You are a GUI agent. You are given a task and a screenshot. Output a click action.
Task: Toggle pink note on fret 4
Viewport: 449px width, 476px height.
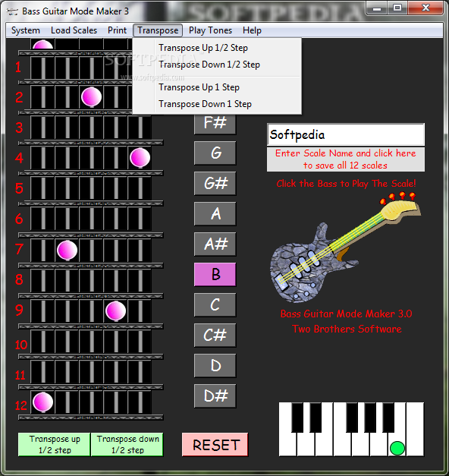140,158
